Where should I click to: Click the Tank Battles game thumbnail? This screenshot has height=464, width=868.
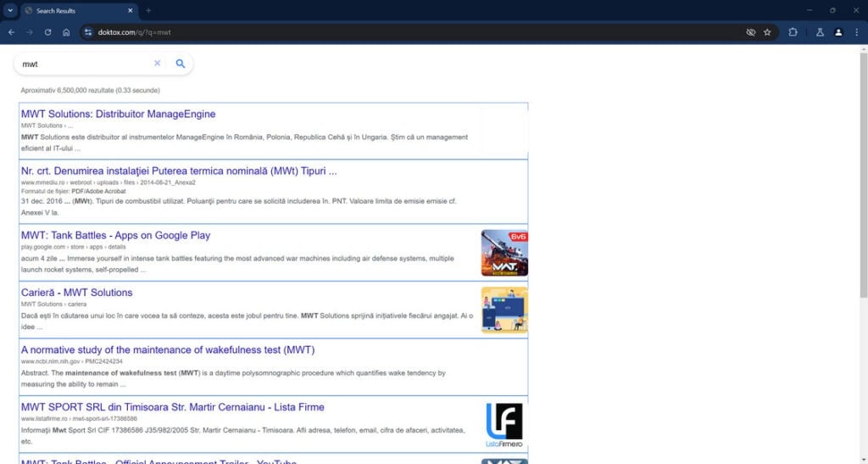[x=504, y=253]
